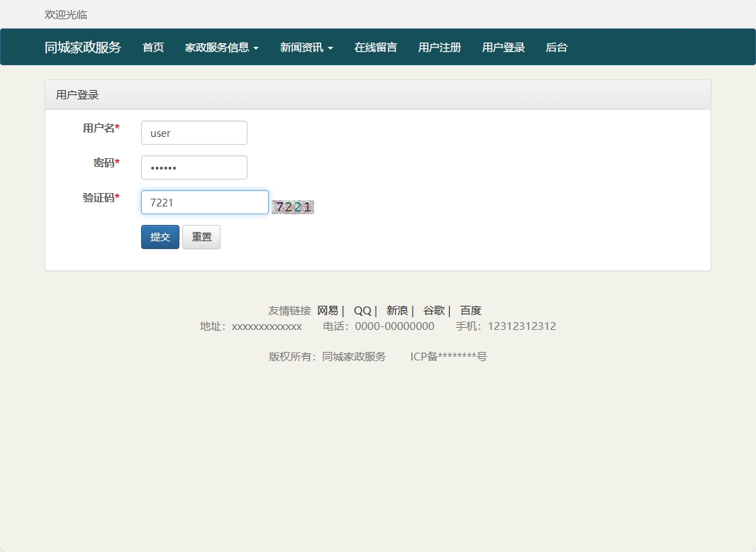Click the QQ footer link
Image resolution: width=756 pixels, height=552 pixels.
[x=362, y=310]
